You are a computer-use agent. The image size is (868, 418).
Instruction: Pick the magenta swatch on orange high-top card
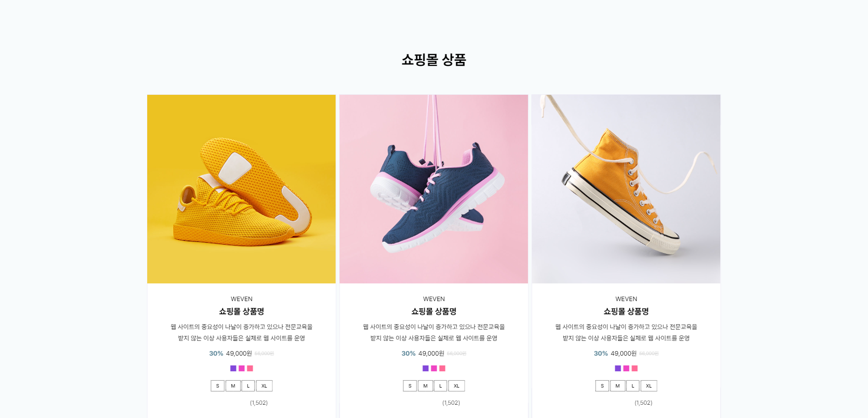click(x=626, y=368)
